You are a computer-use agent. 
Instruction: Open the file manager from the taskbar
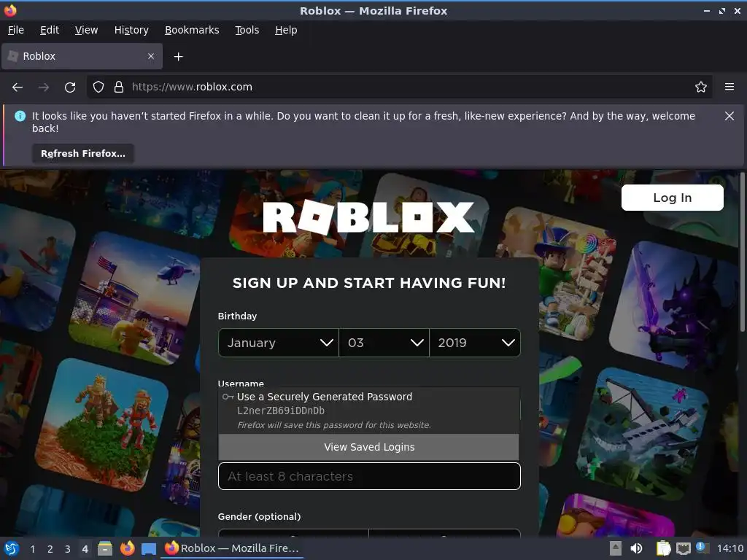pyautogui.click(x=105, y=548)
